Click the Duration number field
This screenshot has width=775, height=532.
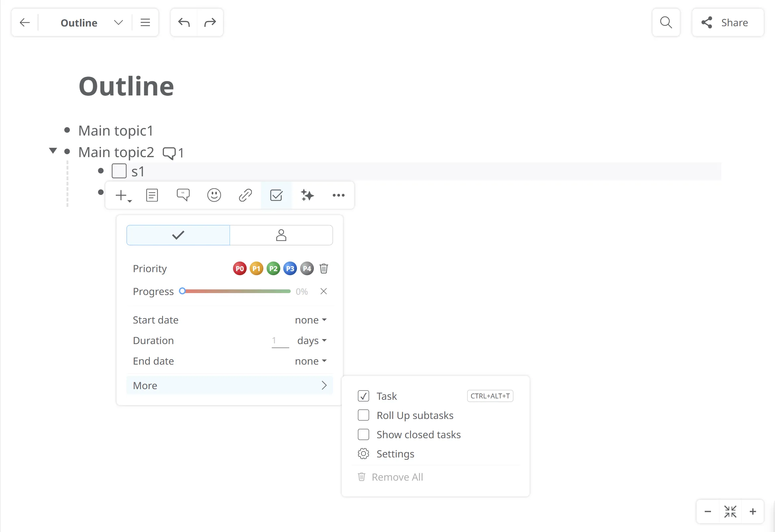point(280,341)
